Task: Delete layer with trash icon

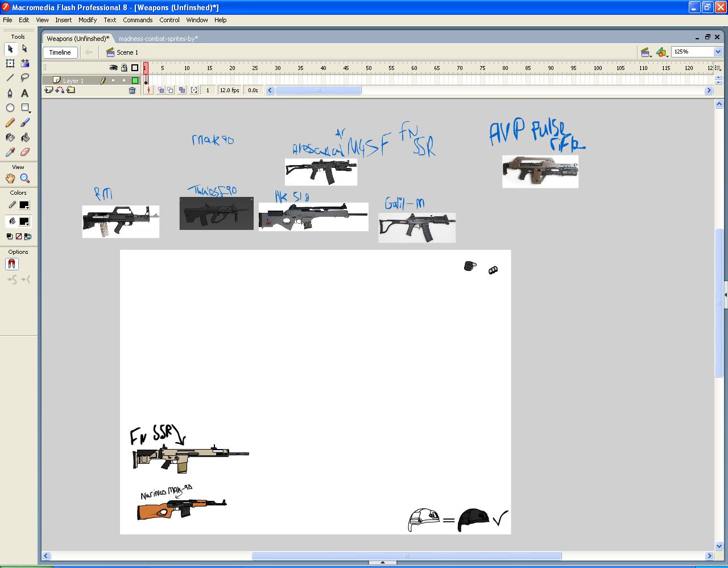Action: pyautogui.click(x=133, y=90)
